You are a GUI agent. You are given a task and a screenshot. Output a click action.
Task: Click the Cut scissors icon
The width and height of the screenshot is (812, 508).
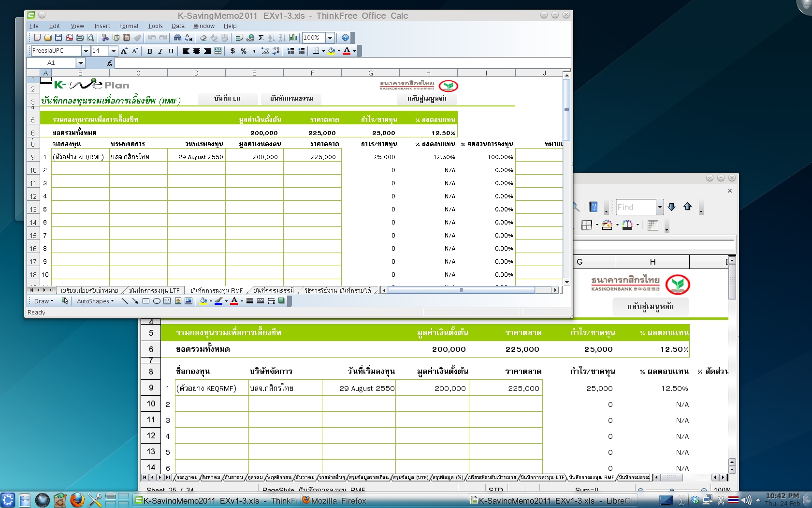coord(105,38)
